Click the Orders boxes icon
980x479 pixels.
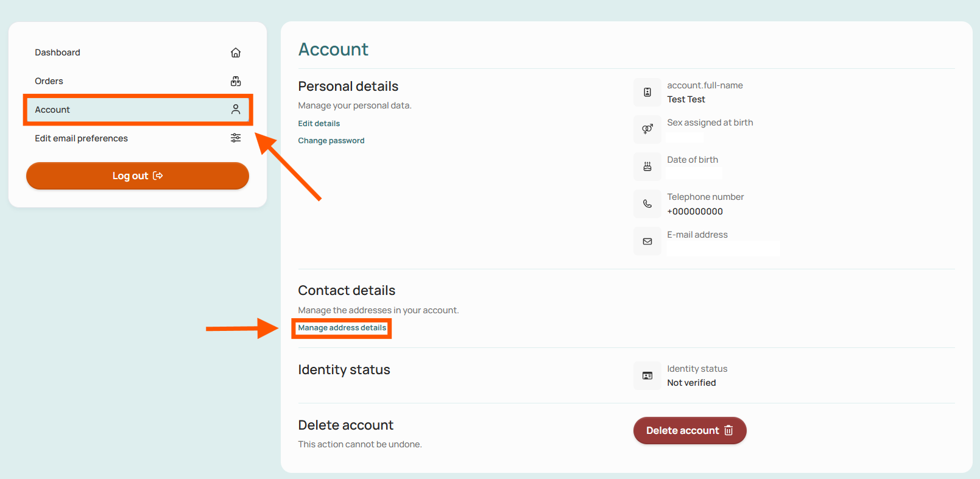[x=236, y=81]
